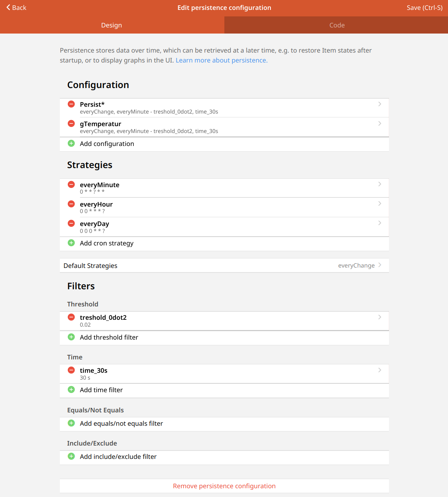Delete the everyMinute strategy using minus icon
448x497 pixels.
71,184
